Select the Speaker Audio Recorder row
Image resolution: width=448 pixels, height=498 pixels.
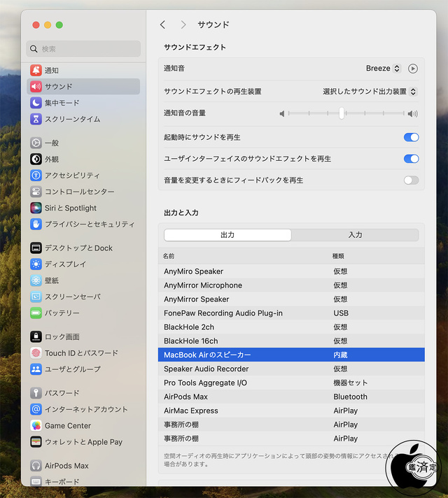291,369
